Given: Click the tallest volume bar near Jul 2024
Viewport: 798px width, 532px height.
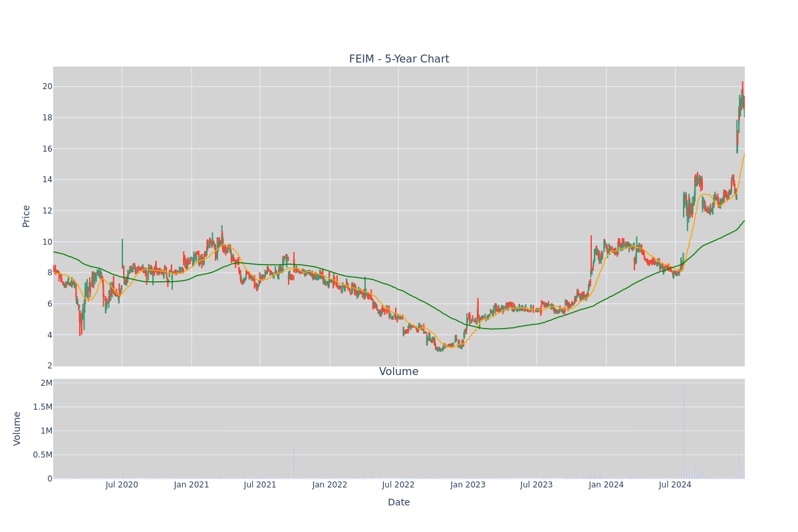Looking at the screenshot, I should pyautogui.click(x=684, y=431).
